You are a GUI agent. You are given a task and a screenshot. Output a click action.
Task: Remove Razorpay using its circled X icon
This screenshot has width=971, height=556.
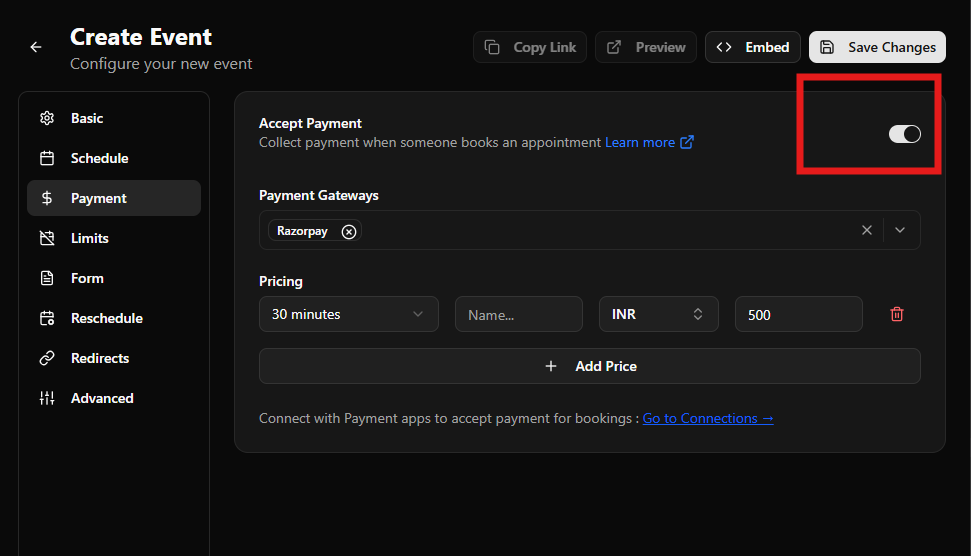(x=349, y=232)
